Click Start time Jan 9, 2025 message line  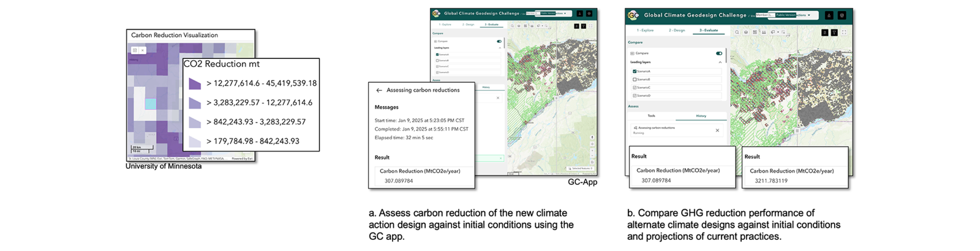(420, 120)
